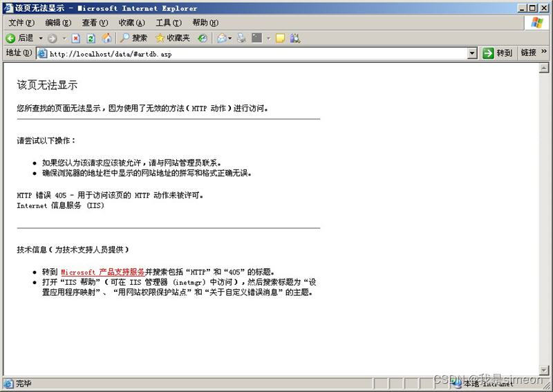Click the 请尝试以下操作 text
Image resolution: width=553 pixels, height=392 pixels.
point(46,140)
